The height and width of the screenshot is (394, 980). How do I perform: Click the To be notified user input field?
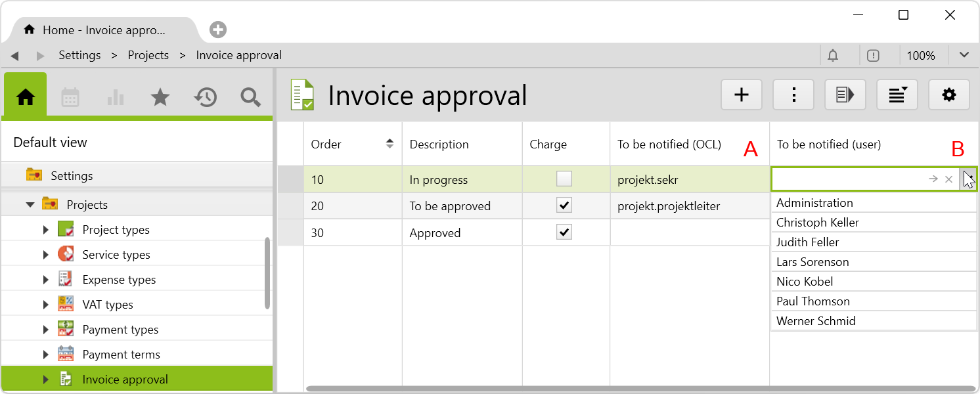(849, 179)
